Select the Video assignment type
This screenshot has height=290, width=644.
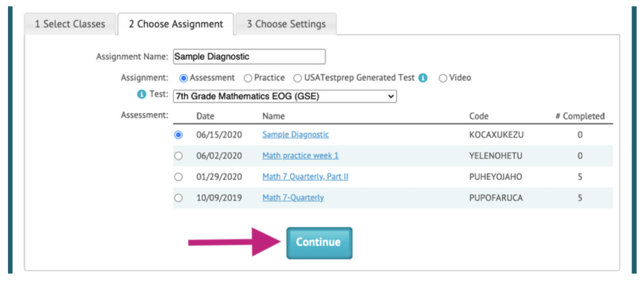click(443, 78)
